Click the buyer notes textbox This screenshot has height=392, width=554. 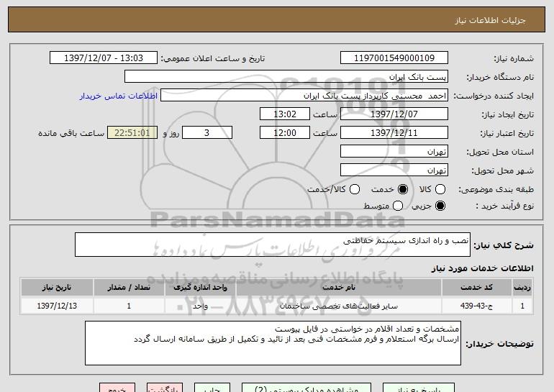point(273,343)
